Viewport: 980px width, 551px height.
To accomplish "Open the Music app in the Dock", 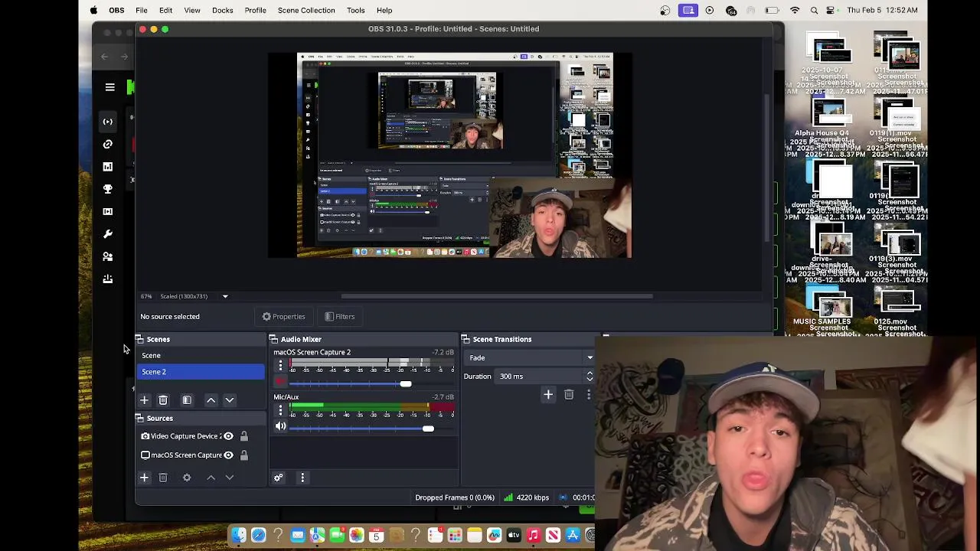I will tap(534, 535).
